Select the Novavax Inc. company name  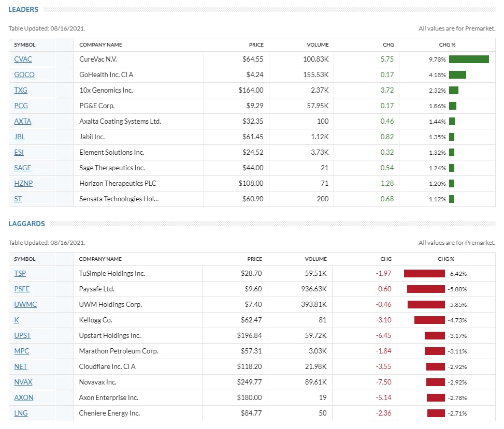pyautogui.click(x=98, y=382)
